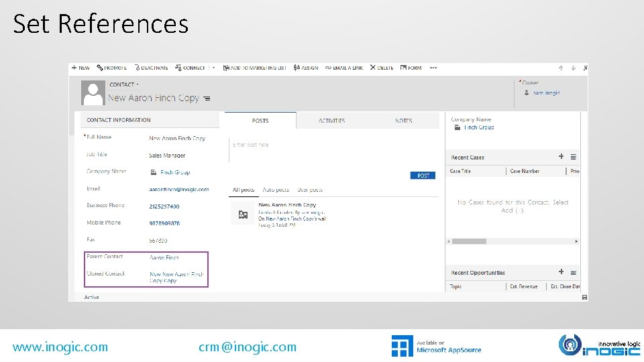Open the Contact form selector dropdown
Viewport: 644px width, 362px height.
tap(123, 84)
